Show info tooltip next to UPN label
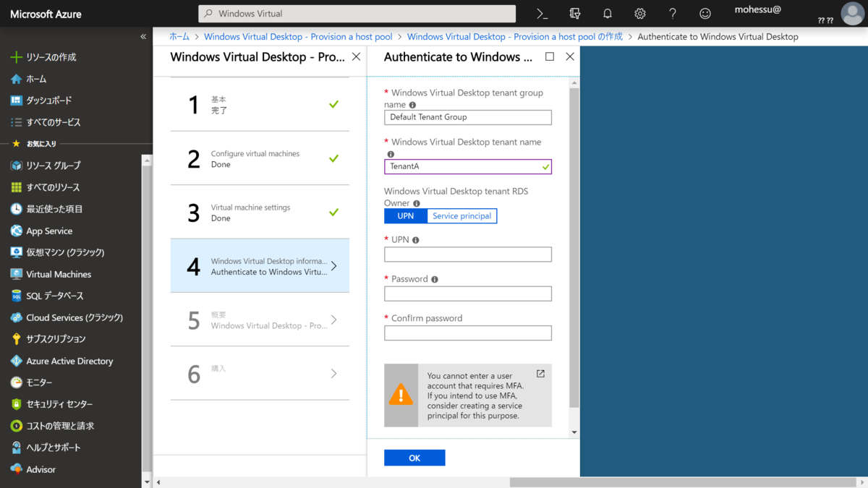The image size is (868, 488). coord(415,240)
